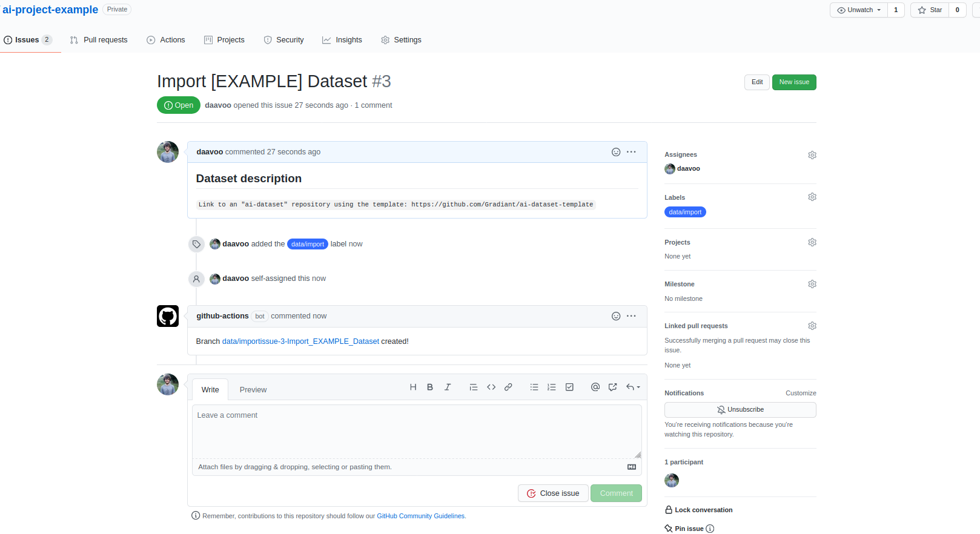Open the data/importissue-3 branch link

[300, 341]
